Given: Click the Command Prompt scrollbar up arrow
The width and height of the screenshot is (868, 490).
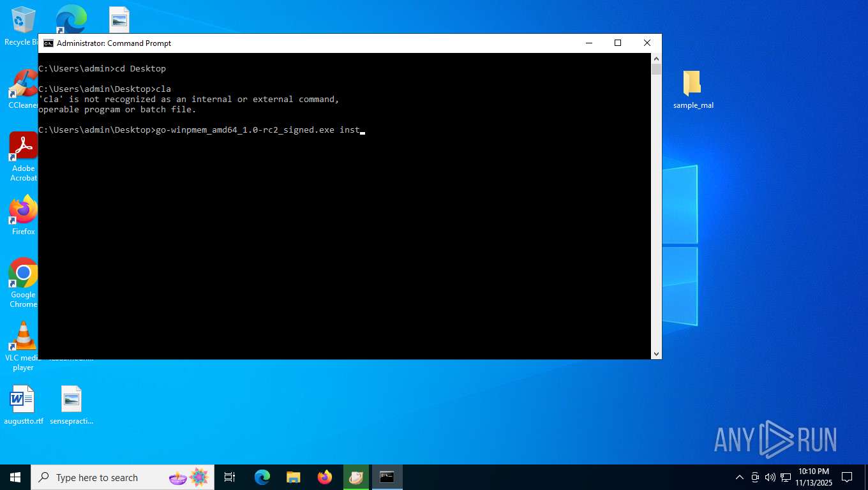Looking at the screenshot, I should 656,59.
